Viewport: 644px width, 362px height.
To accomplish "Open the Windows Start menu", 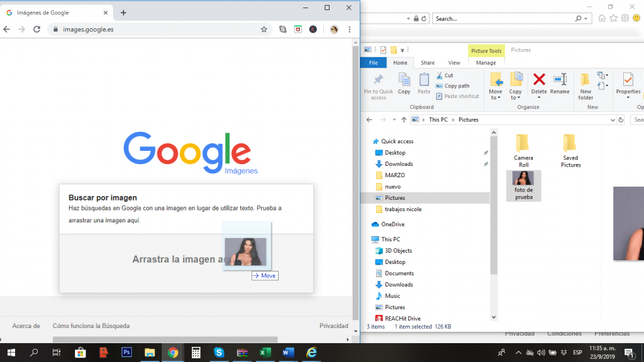I will point(11,353).
